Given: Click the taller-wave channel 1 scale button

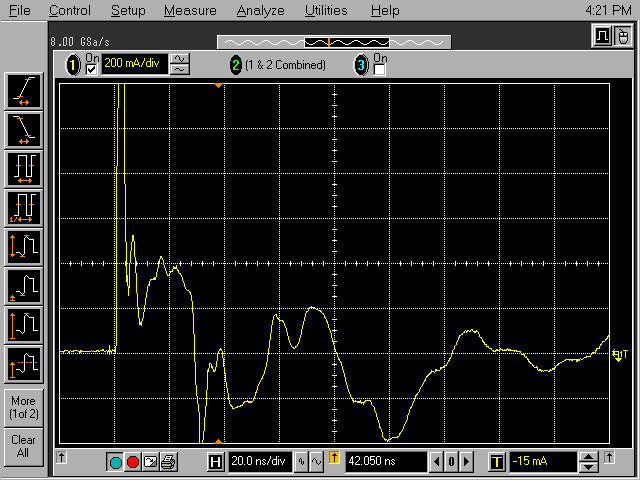Looking at the screenshot, I should (x=180, y=59).
